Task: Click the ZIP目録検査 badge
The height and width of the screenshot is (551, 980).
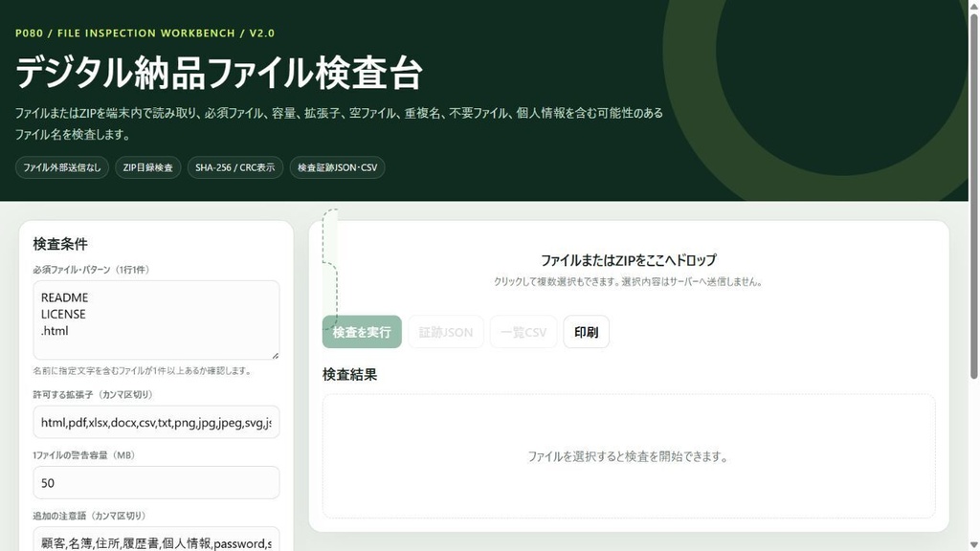Action: [x=148, y=167]
